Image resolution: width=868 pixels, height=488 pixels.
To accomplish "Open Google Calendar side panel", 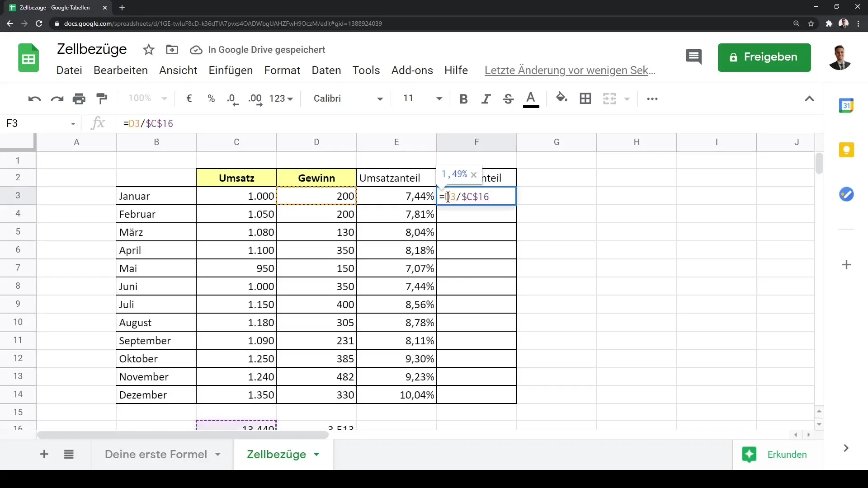I will pos(846,106).
